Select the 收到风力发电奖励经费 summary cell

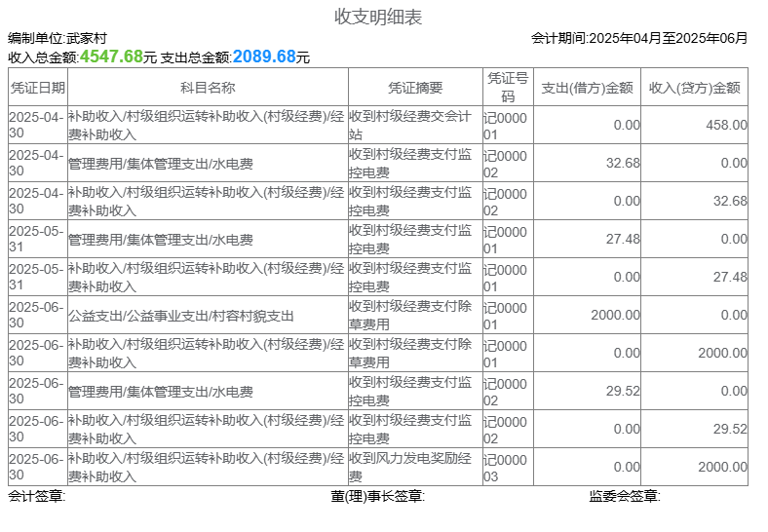(x=415, y=468)
